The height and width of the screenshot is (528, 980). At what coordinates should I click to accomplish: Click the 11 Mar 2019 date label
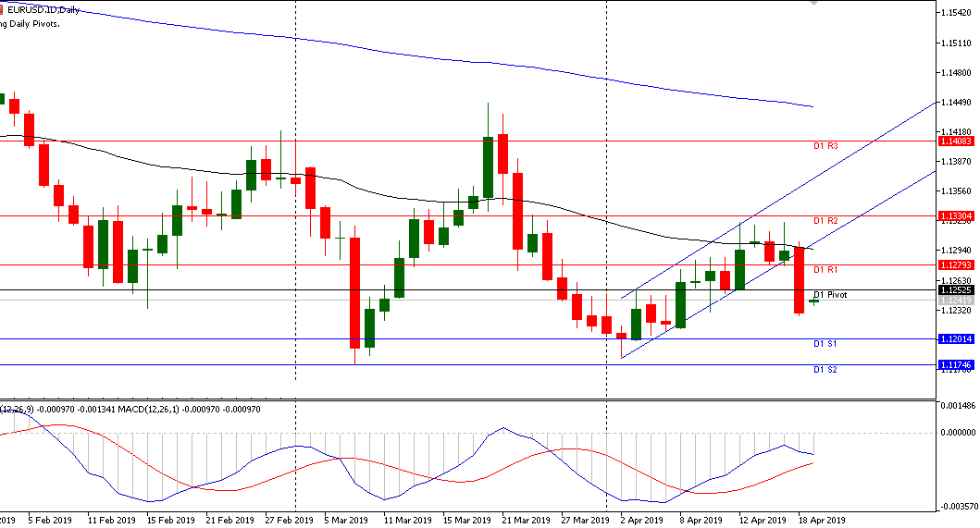[407, 521]
